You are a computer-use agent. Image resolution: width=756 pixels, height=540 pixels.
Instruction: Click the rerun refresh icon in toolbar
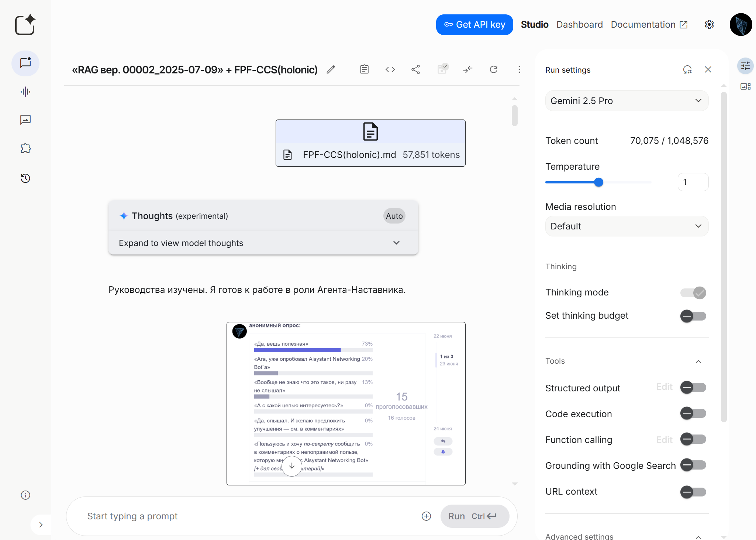493,69
